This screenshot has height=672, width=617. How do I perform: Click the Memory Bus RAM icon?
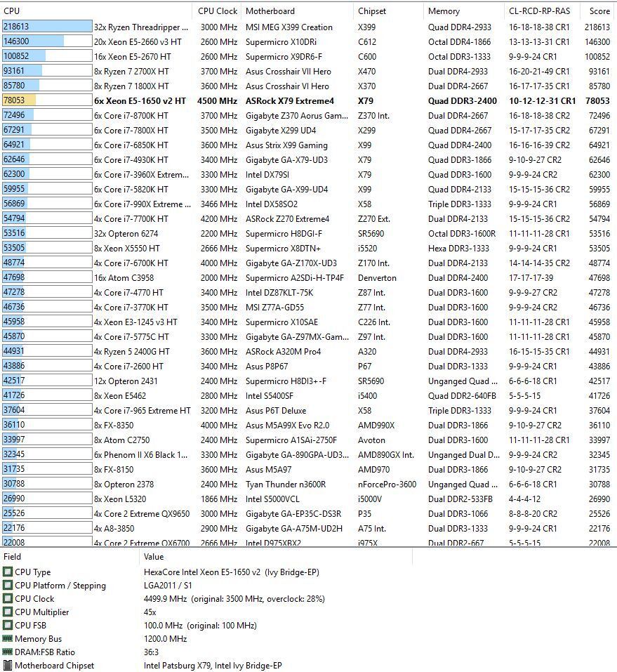tap(7, 638)
